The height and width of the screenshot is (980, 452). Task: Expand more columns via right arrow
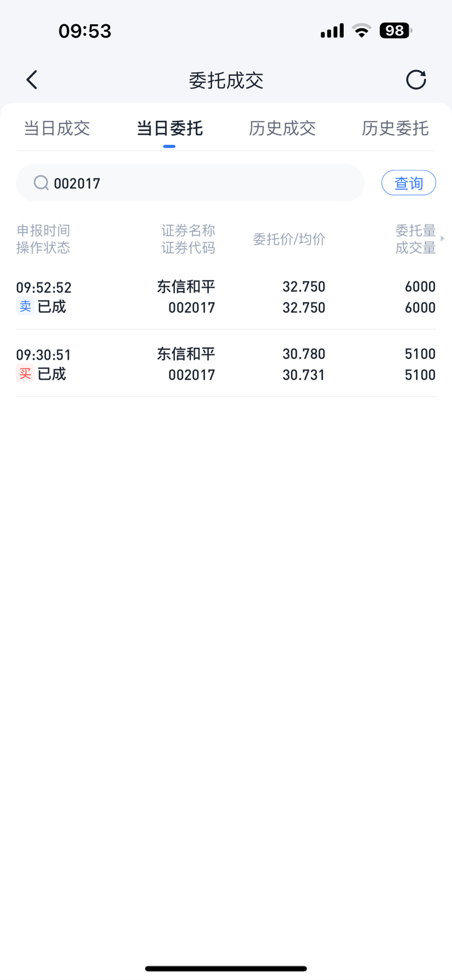point(443,238)
